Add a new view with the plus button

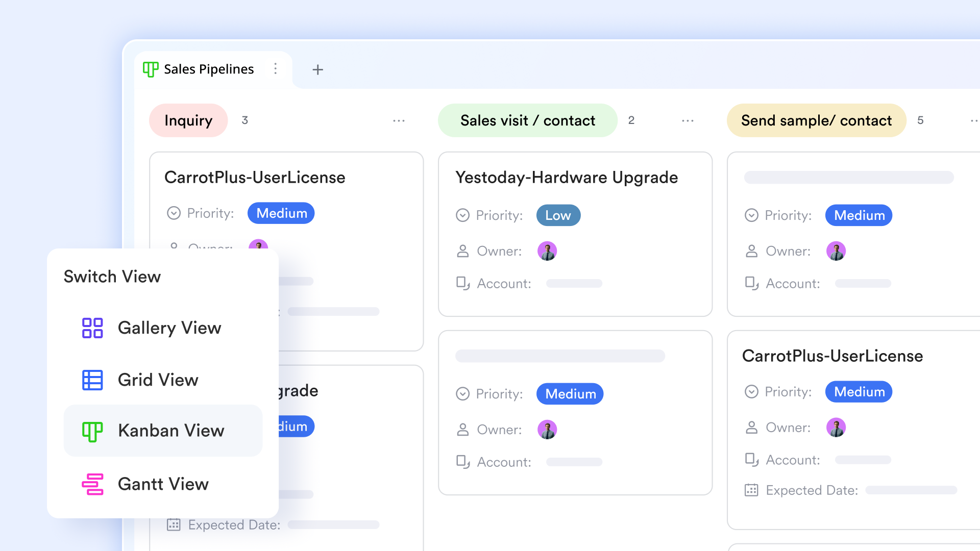pyautogui.click(x=317, y=69)
